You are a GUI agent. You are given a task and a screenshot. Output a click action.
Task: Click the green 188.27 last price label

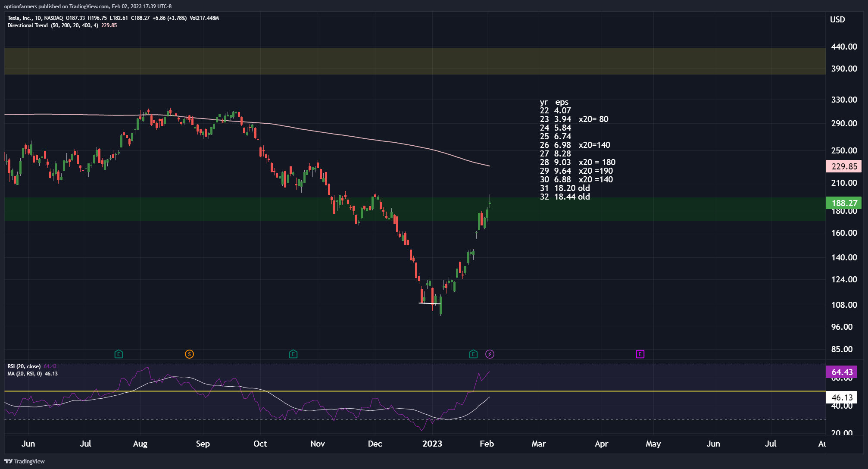pos(844,203)
